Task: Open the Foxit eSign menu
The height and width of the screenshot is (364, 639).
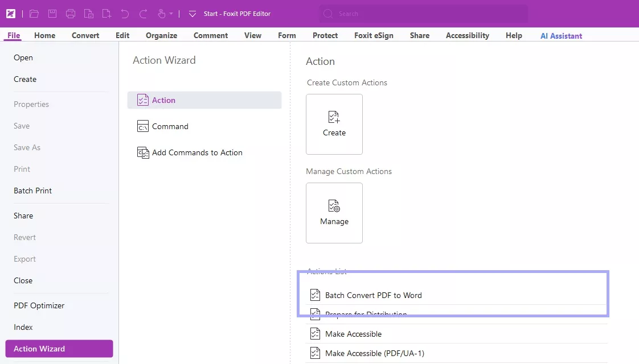Action: 374,35
